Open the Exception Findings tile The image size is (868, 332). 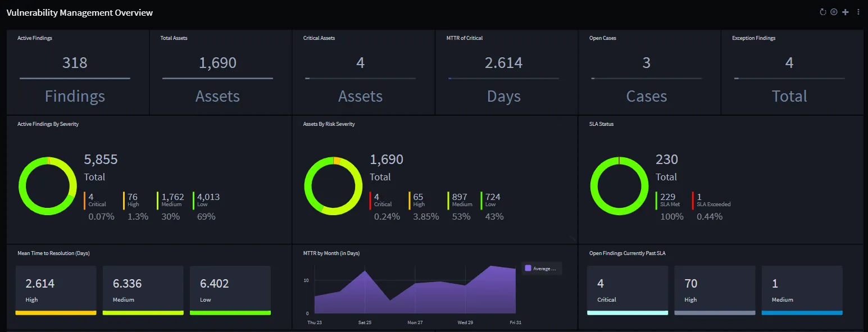792,72
